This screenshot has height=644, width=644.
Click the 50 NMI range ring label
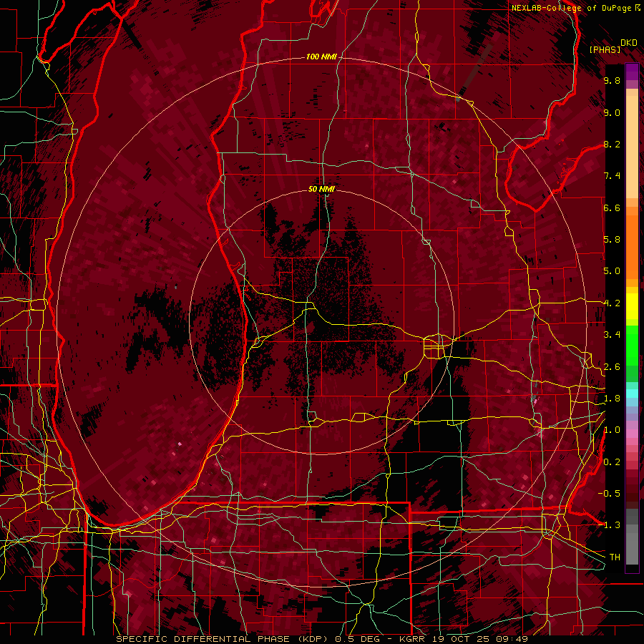[321, 189]
